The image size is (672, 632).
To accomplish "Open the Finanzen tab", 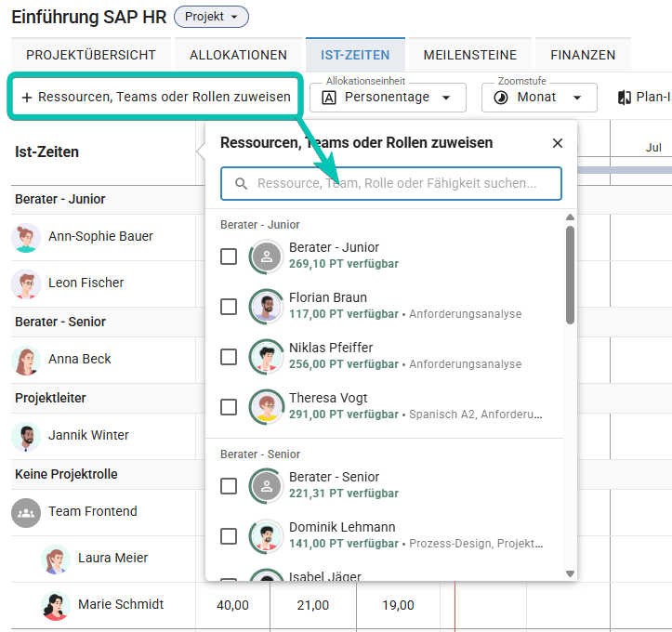I will (583, 55).
